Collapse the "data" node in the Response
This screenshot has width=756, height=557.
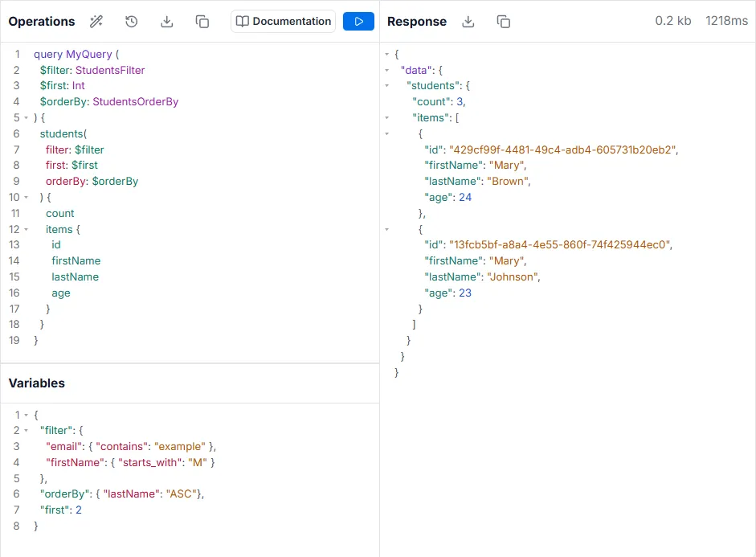tap(387, 70)
